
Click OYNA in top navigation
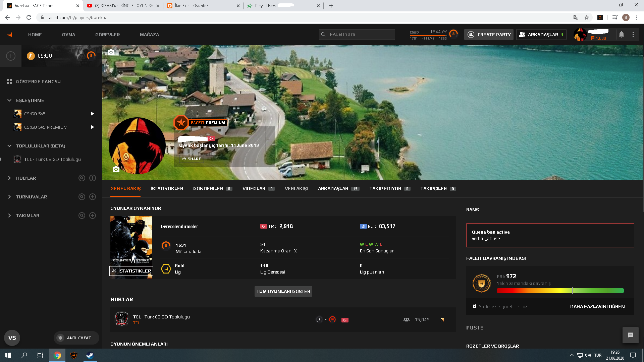[68, 35]
